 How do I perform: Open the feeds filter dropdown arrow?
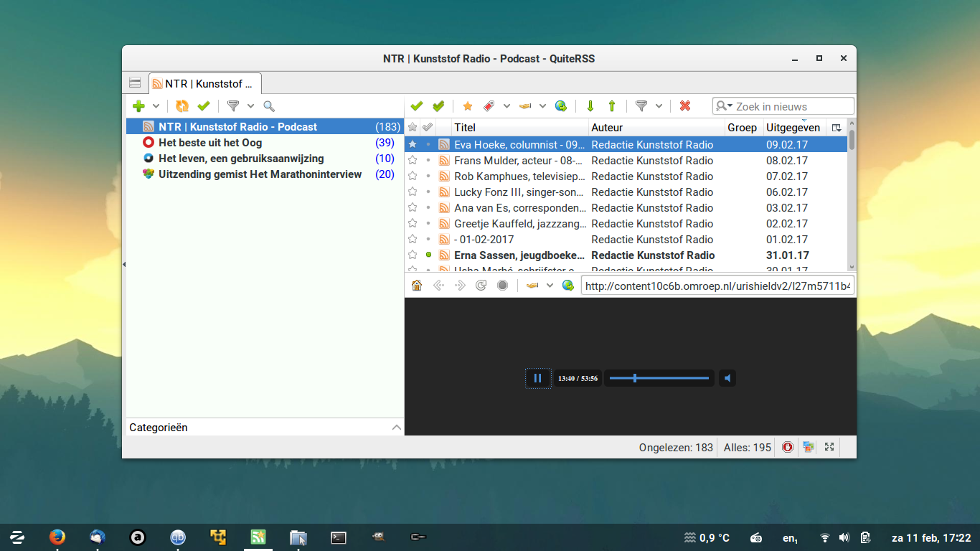tap(250, 106)
